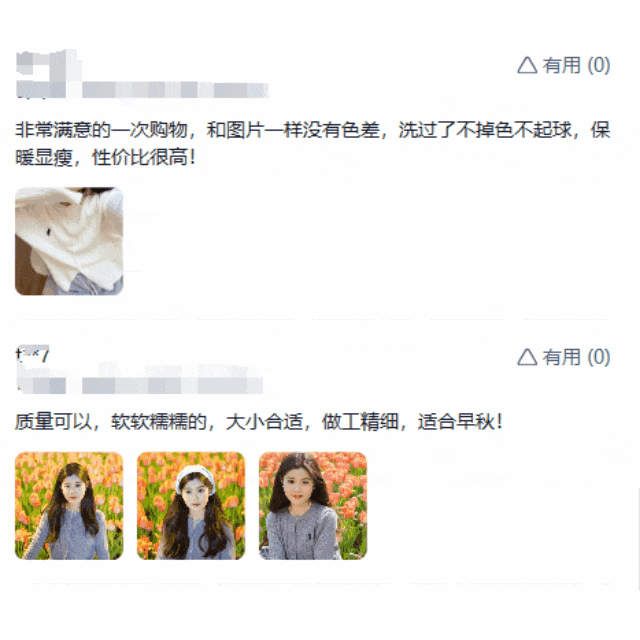Open the second reviewer's partially hidden username
The width and height of the screenshot is (640, 640).
[x=33, y=354]
